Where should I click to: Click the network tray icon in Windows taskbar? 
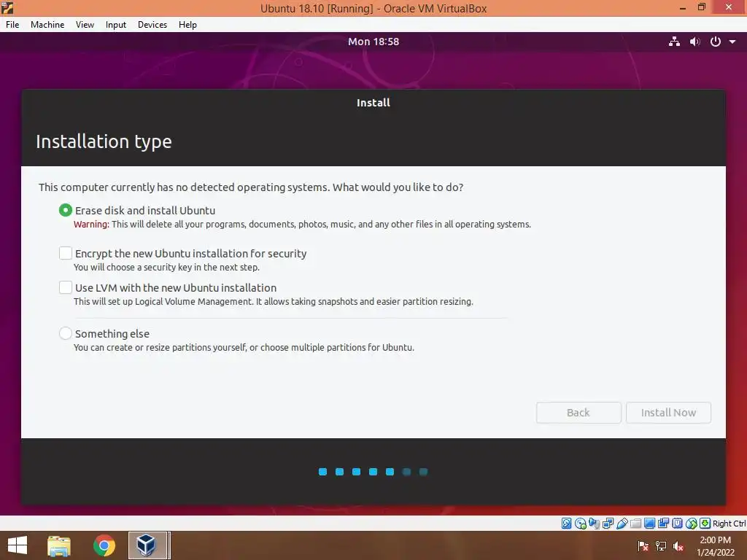pyautogui.click(x=661, y=545)
